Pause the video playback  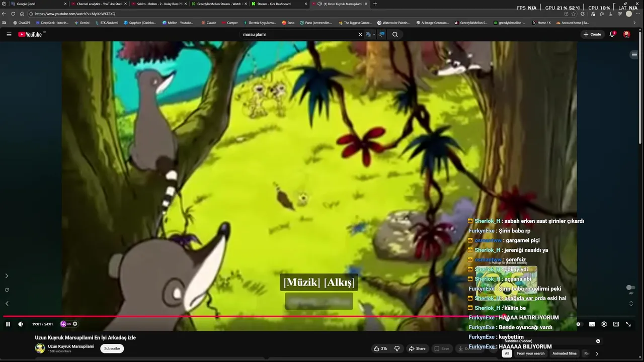click(8, 324)
